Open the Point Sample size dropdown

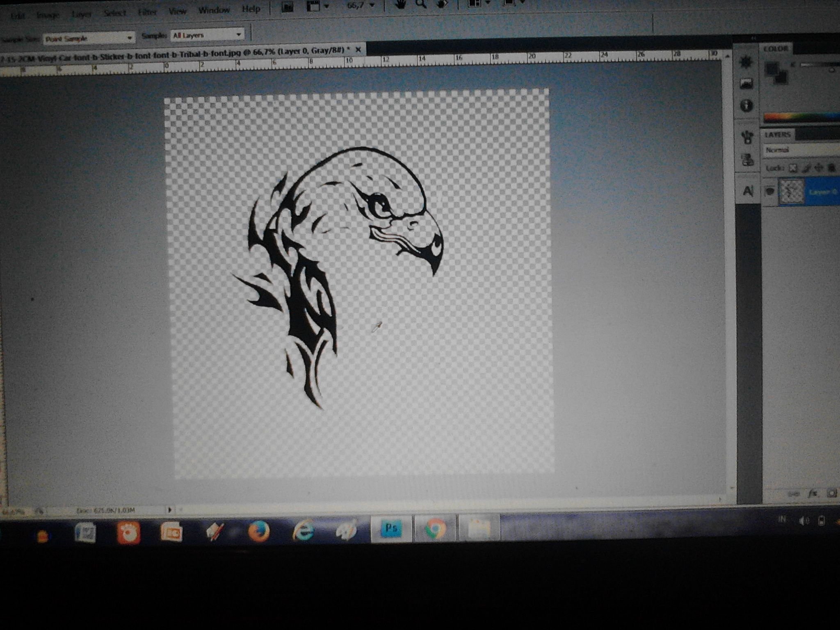[89, 38]
